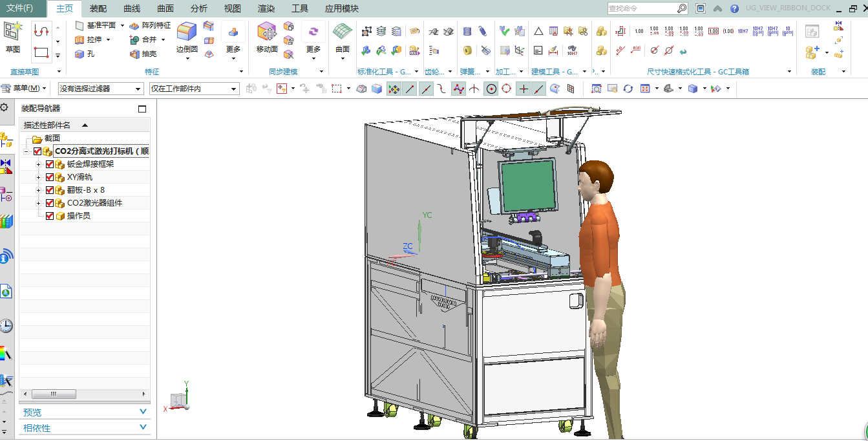The image size is (868, 441).
Task: Toggle the intersection snap point option
Action: 474,89
